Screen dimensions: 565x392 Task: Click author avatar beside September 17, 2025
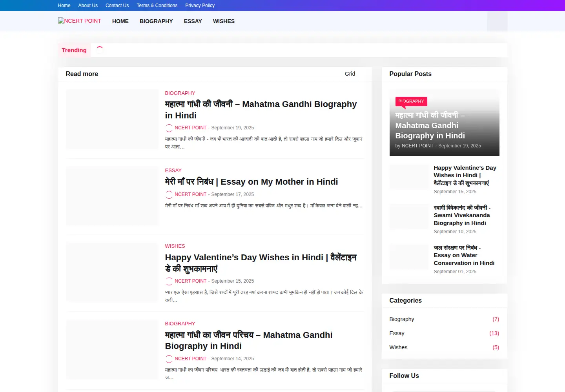169,194
